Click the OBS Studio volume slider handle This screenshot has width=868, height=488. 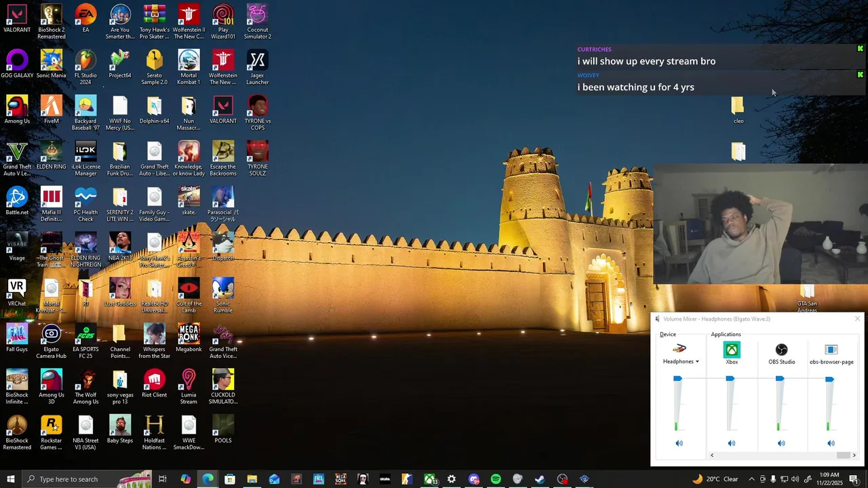coord(780,379)
